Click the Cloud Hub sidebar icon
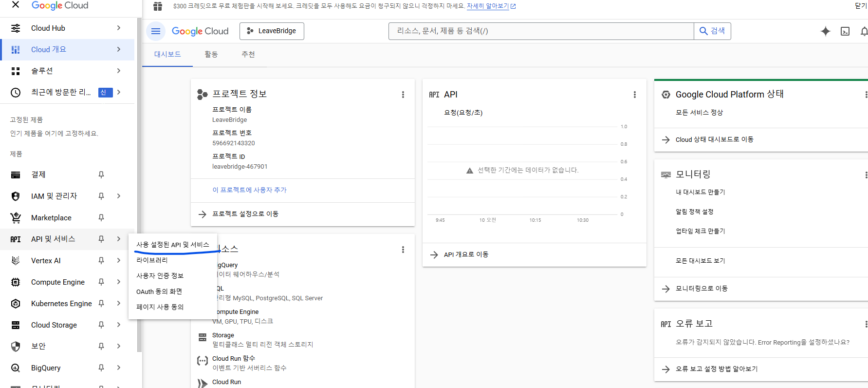Viewport: 868px width, 388px height. pos(16,28)
